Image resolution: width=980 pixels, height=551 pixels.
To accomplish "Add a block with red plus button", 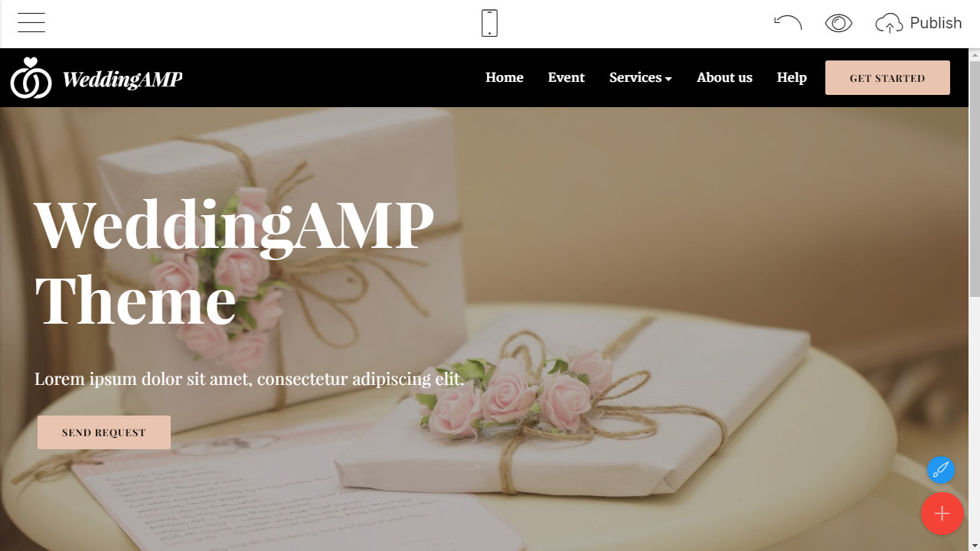I will 942,514.
